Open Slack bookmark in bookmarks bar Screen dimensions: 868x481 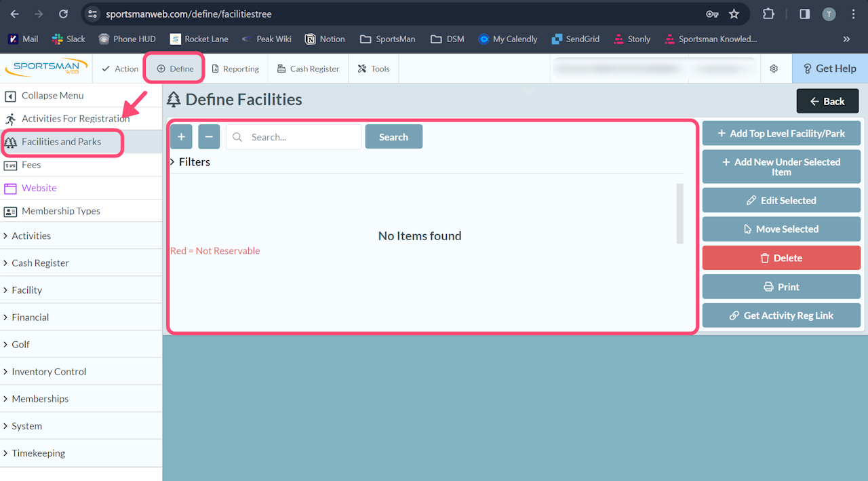(x=68, y=39)
